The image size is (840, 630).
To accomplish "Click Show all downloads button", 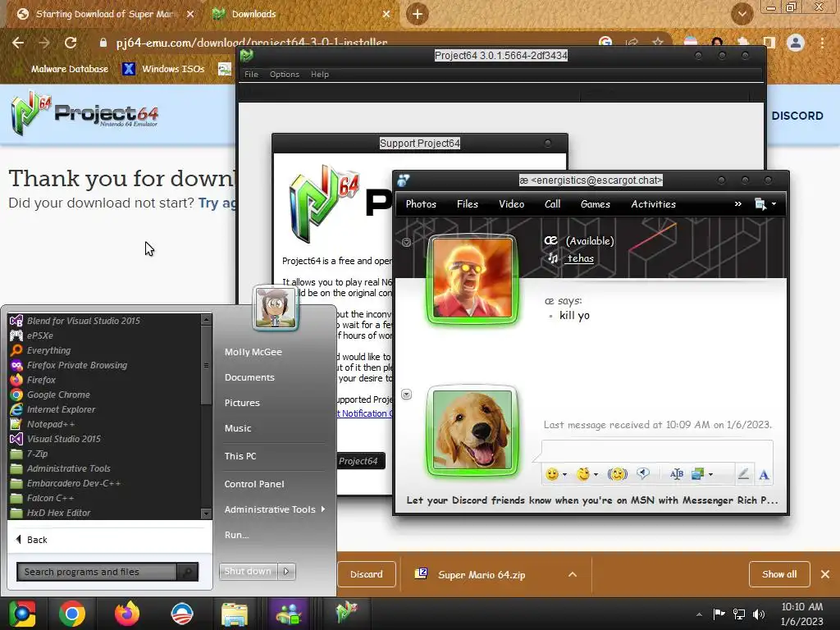I will [779, 574].
